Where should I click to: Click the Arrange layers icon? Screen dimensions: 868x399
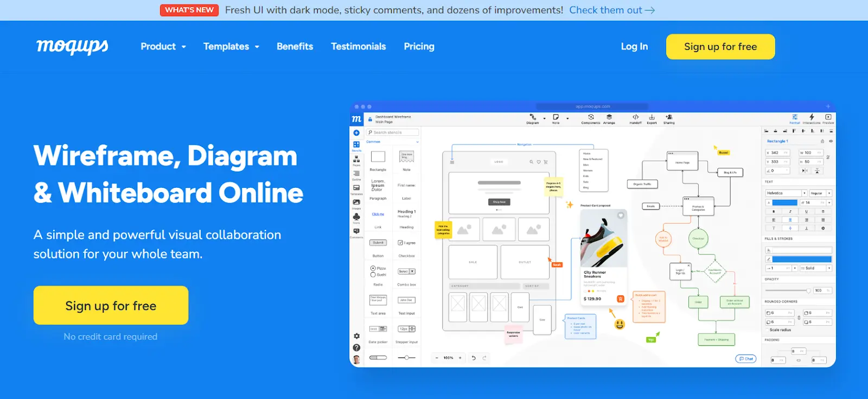[609, 117]
